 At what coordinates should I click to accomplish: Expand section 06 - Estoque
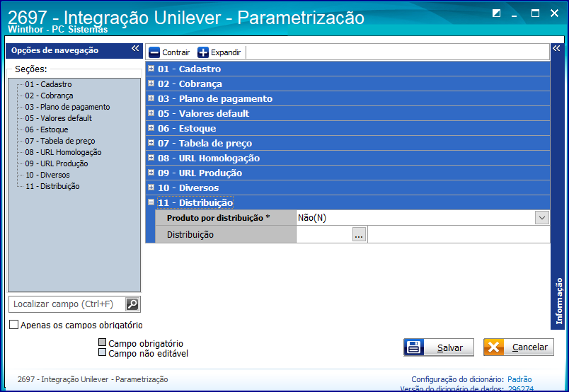151,128
